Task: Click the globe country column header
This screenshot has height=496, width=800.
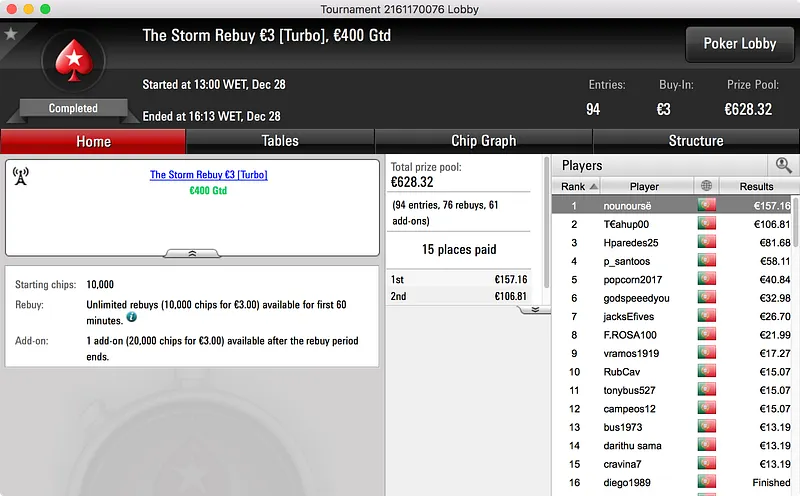Action: coord(707,186)
